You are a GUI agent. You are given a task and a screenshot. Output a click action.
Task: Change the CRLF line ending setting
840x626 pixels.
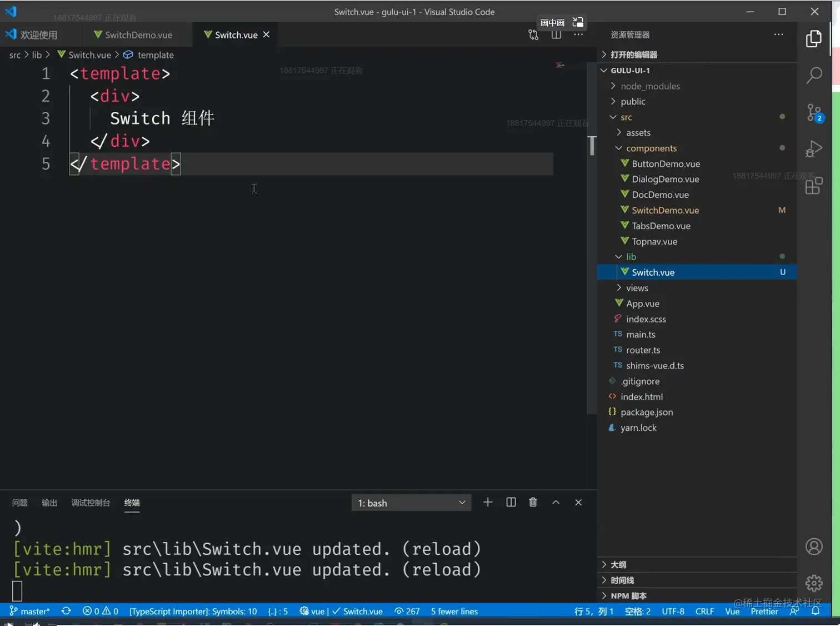[x=704, y=611]
